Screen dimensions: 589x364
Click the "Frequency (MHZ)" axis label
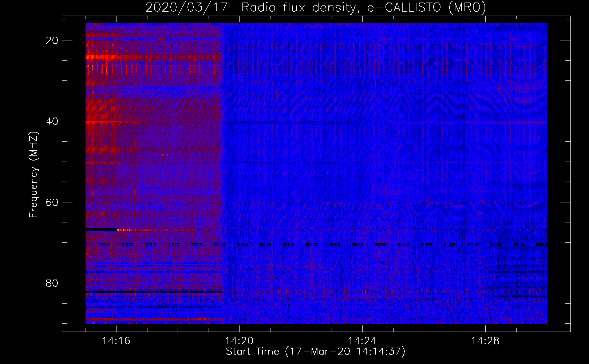coord(33,175)
